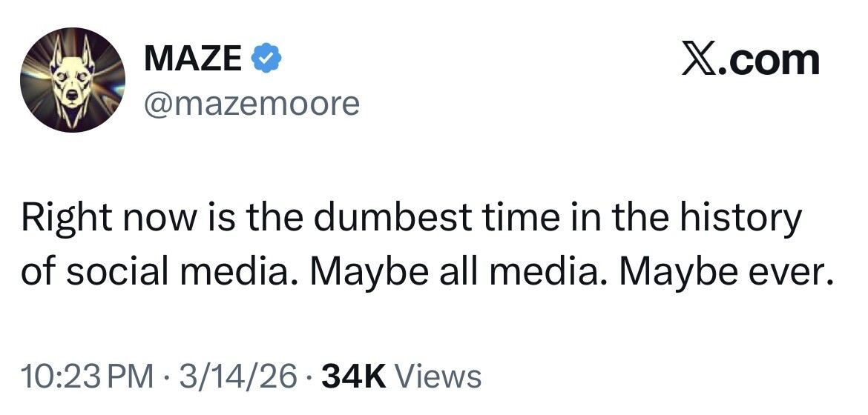This screenshot has height=415, width=868.
Task: Click the ".com" watermark text
Action: click(770, 60)
